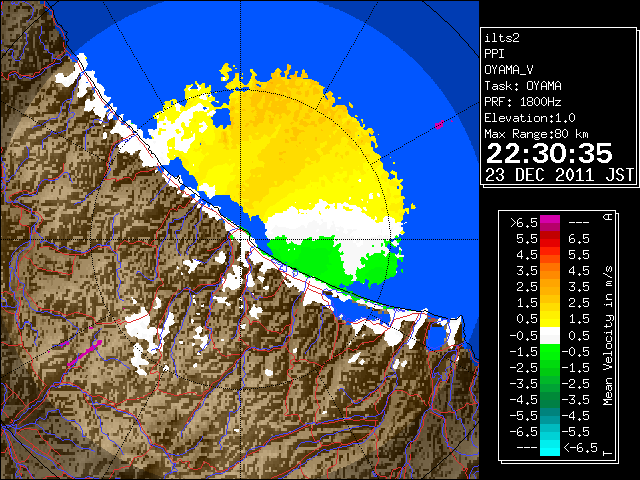The width and height of the screenshot is (640, 480).
Task: Pick the magenta band of velocity scale
Action: click(550, 223)
